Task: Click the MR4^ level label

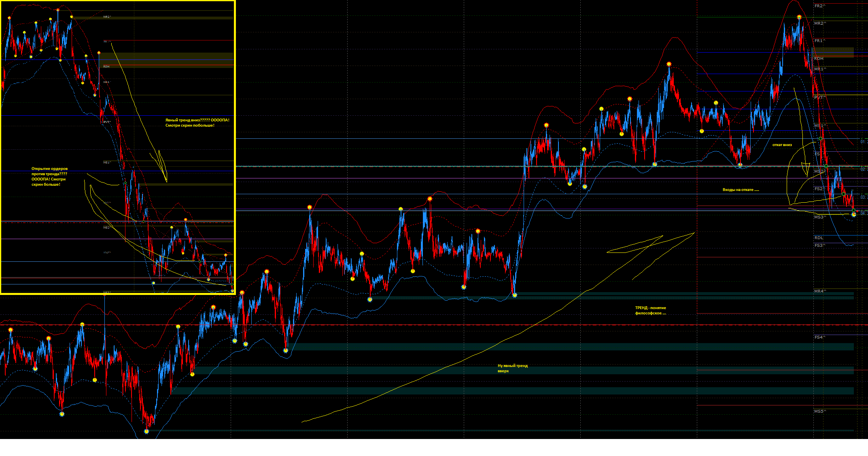Action: coord(820,291)
